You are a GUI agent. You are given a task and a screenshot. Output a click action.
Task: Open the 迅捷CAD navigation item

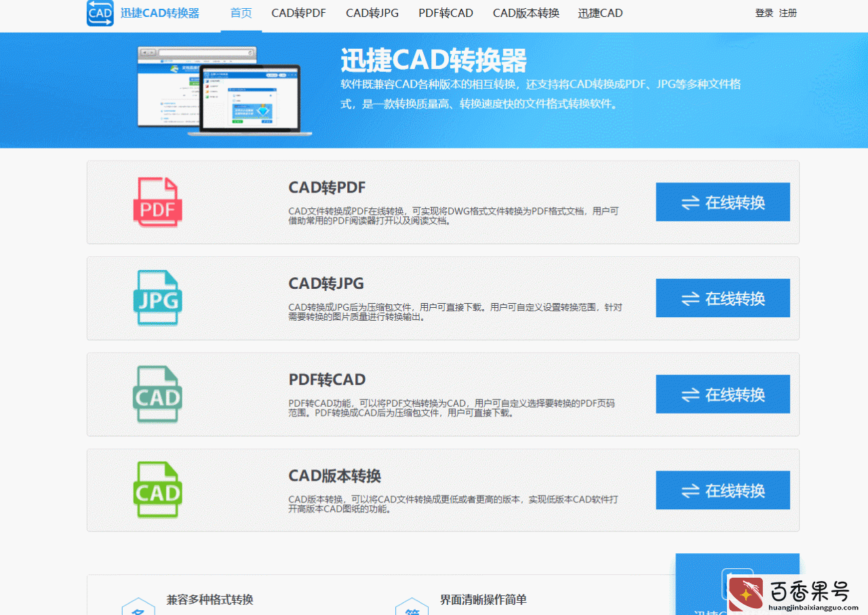601,13
